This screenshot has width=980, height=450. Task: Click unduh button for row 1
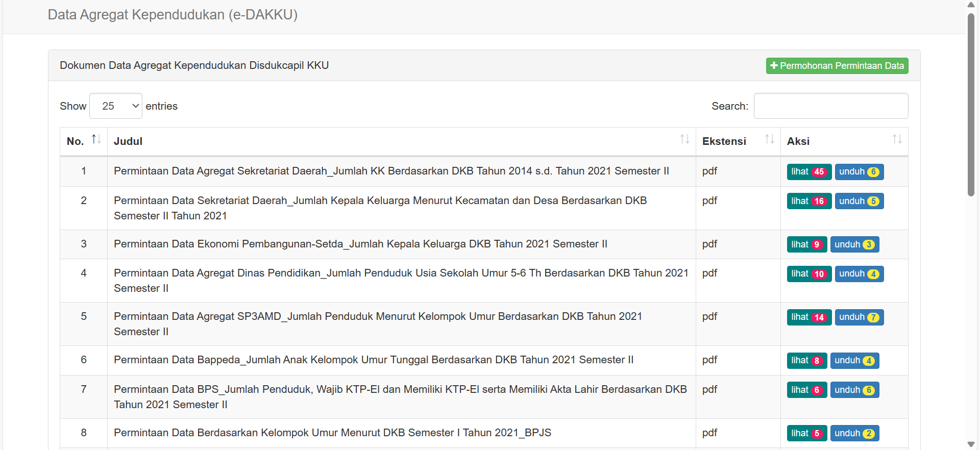[859, 172]
